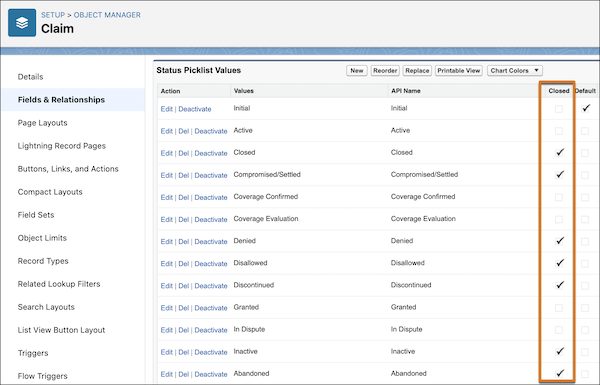600x385 pixels.
Task: Toggle Closed checkbox for Inactive row
Action: pyautogui.click(x=559, y=351)
